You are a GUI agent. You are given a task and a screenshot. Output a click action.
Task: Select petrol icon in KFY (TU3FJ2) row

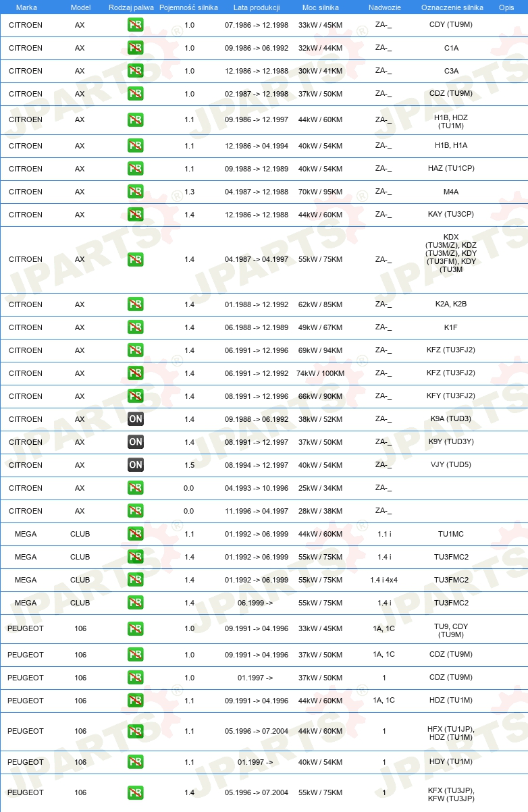pos(136,396)
